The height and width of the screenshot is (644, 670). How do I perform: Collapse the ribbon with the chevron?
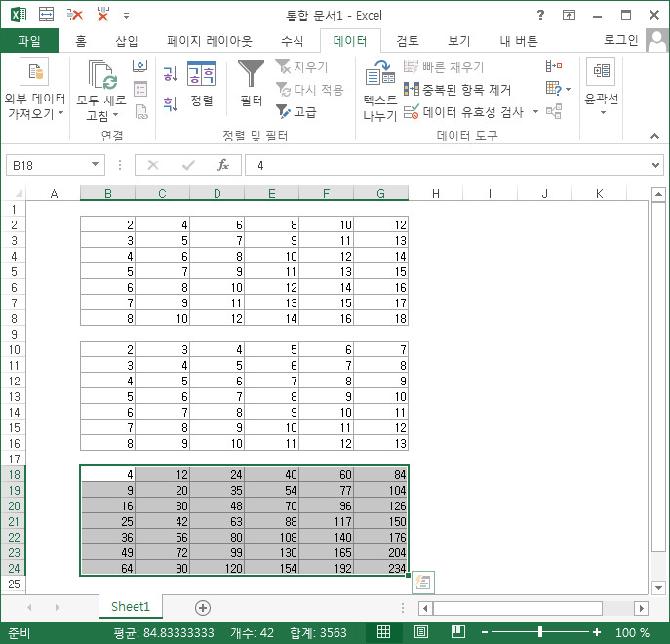[654, 136]
